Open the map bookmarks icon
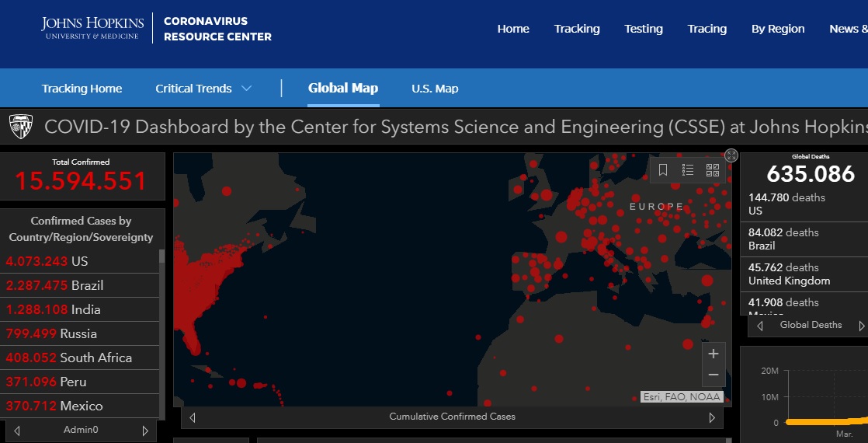Viewport: 868px width, 443px height. pos(662,170)
